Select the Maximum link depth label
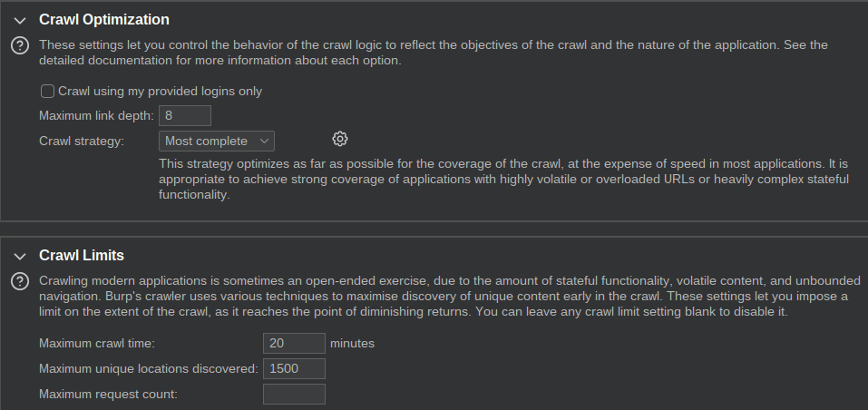Image resolution: width=868 pixels, height=410 pixels. coord(96,115)
